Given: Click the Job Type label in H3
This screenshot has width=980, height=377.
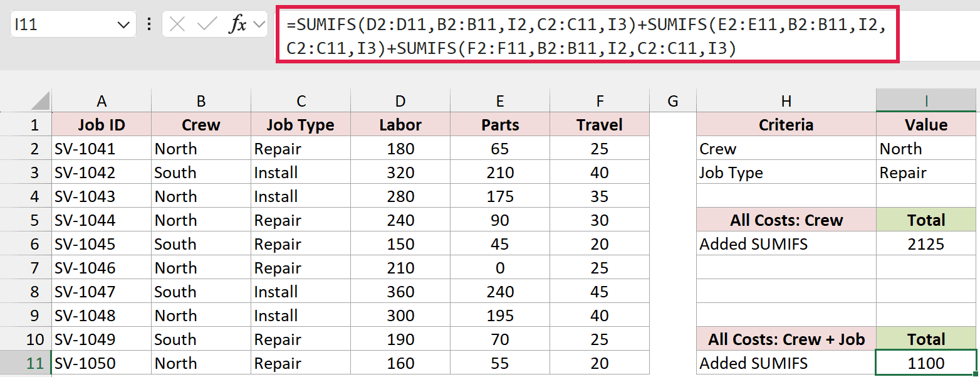Looking at the screenshot, I should pos(786,173).
